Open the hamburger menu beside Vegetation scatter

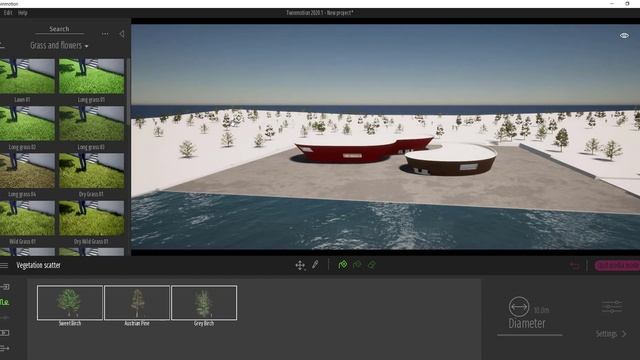click(4, 266)
